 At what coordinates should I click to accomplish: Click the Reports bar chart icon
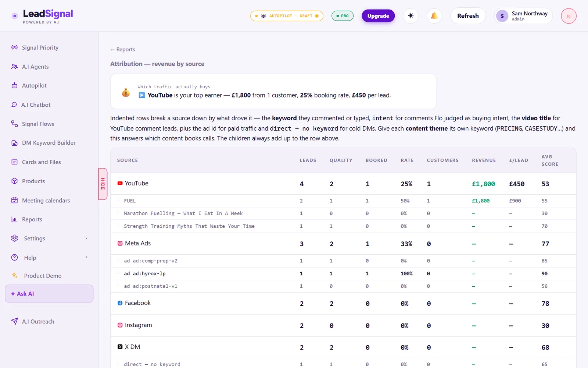coord(14,219)
